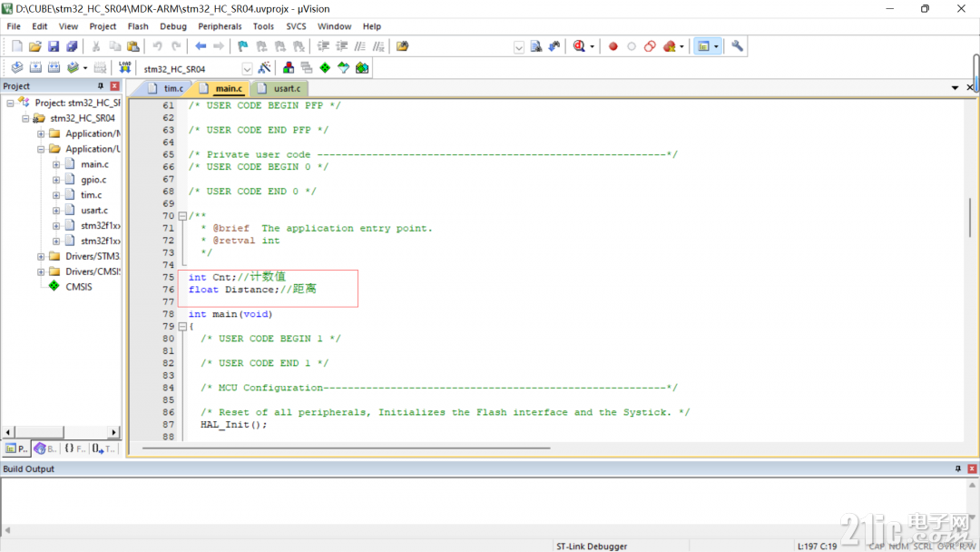980x552 pixels.
Task: Open the Find text combo dropdown
Action: [519, 47]
